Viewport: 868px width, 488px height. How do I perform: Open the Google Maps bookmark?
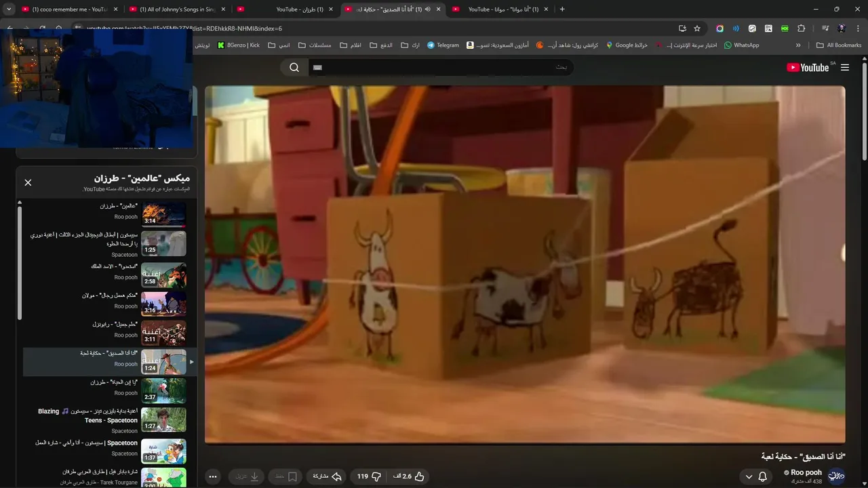(x=627, y=45)
